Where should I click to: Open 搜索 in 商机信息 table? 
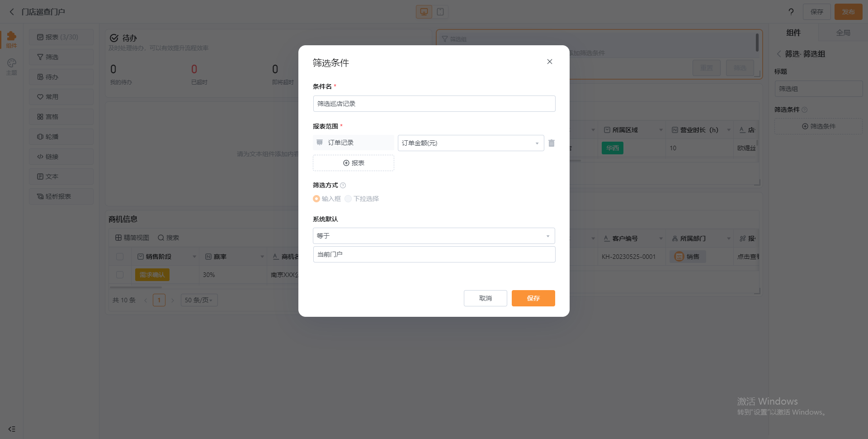click(168, 238)
